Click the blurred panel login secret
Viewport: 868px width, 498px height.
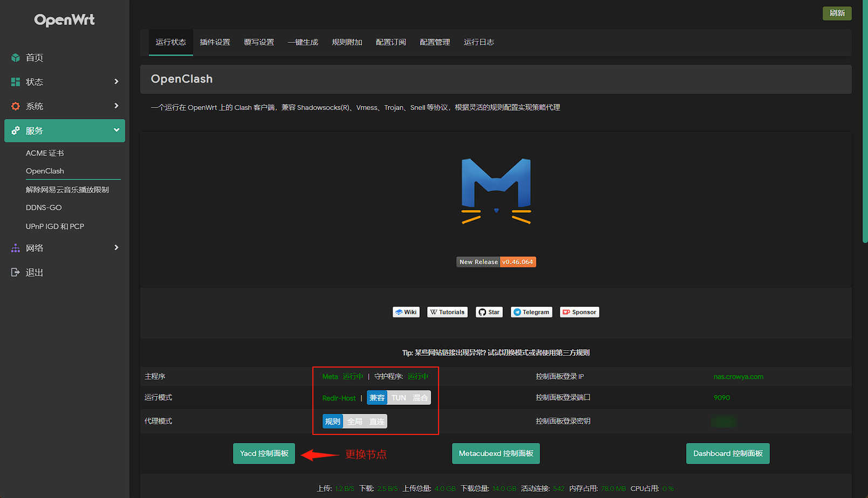[x=724, y=421]
